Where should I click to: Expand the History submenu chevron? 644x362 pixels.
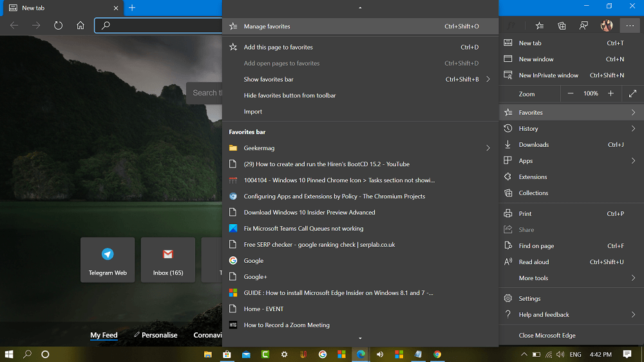tap(633, 129)
